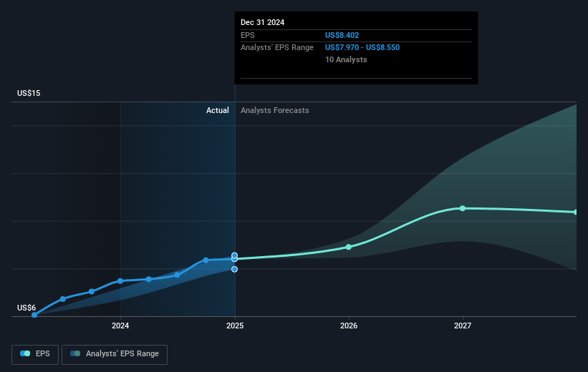Click the EPS data point just before 2025
This screenshot has height=372, width=588.
(206, 260)
